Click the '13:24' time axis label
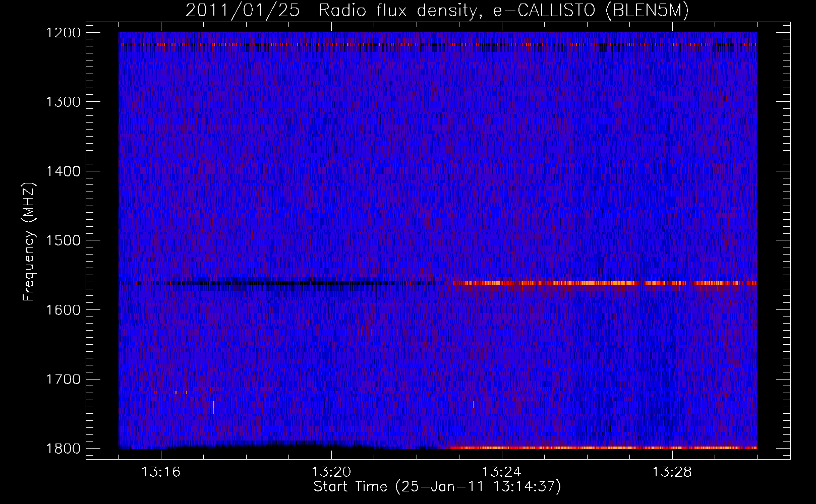816x504 pixels. [502, 472]
